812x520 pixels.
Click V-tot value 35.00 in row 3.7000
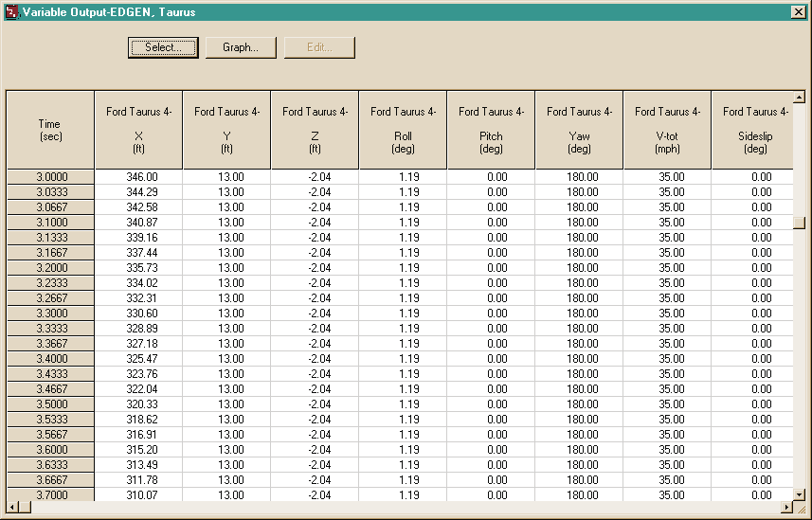click(x=667, y=494)
